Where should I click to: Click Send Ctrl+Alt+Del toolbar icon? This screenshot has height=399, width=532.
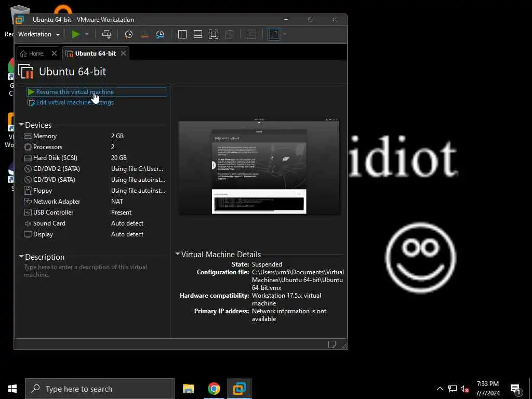(106, 34)
